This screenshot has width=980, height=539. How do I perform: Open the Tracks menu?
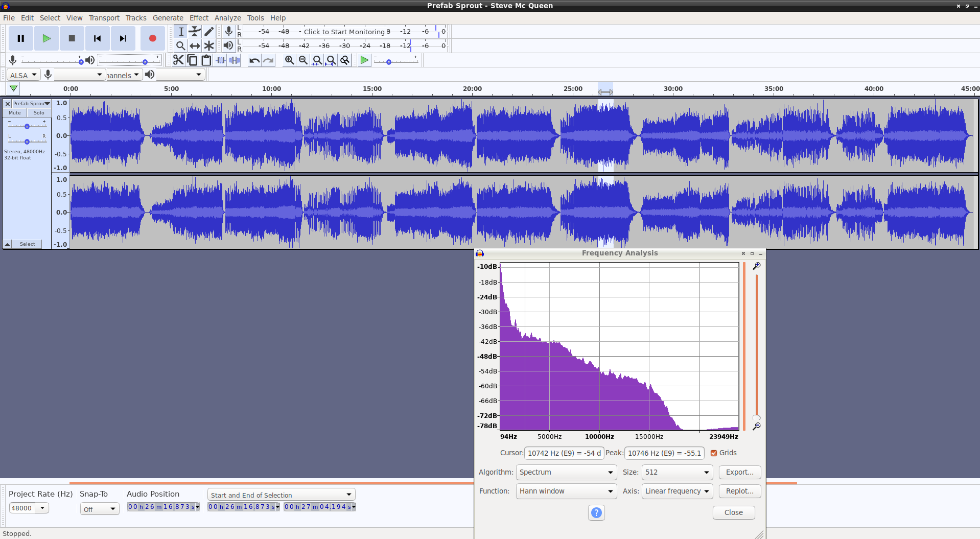136,18
